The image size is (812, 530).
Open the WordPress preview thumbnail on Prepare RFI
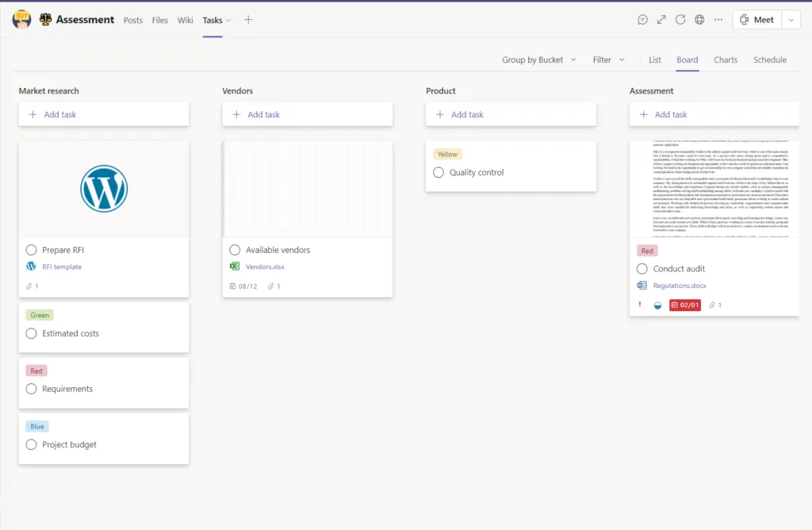pyautogui.click(x=104, y=189)
